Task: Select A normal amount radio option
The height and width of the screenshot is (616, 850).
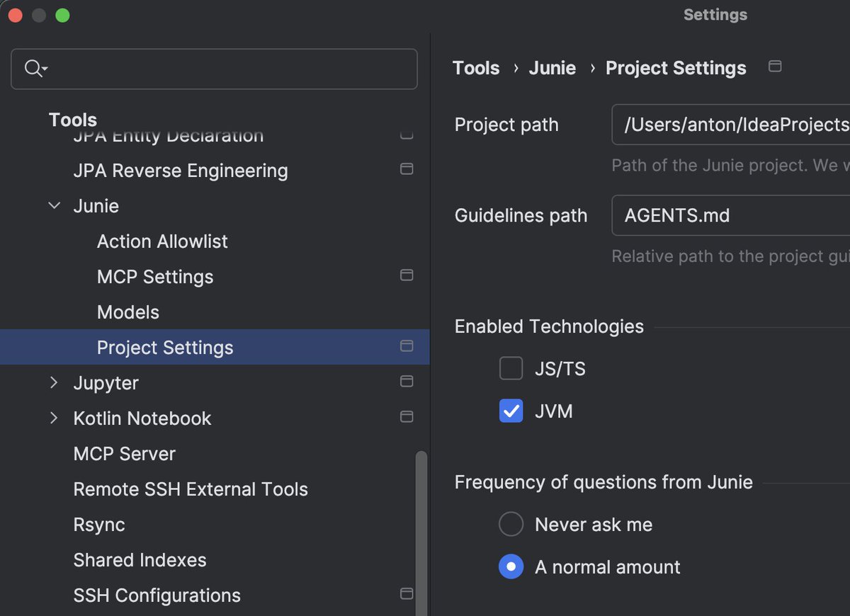Action: coord(511,566)
